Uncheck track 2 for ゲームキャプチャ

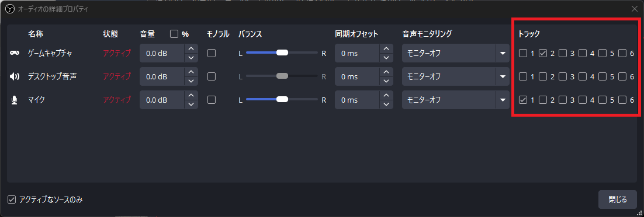click(543, 53)
